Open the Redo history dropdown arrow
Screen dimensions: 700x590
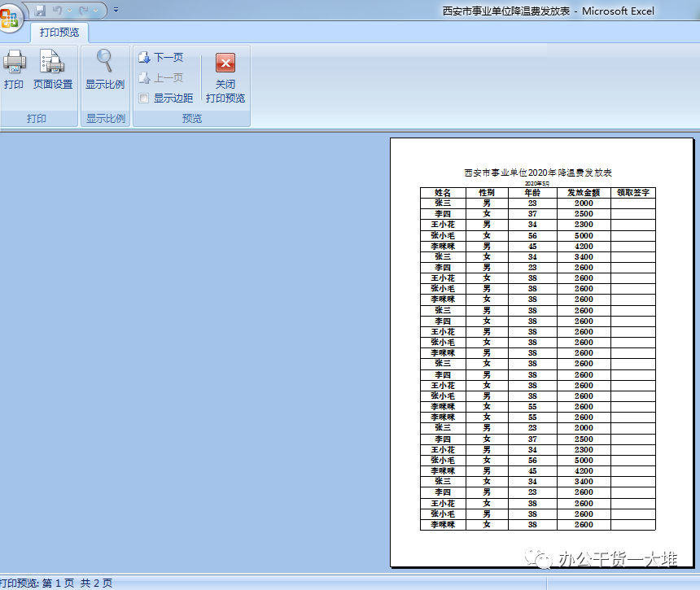[95, 11]
